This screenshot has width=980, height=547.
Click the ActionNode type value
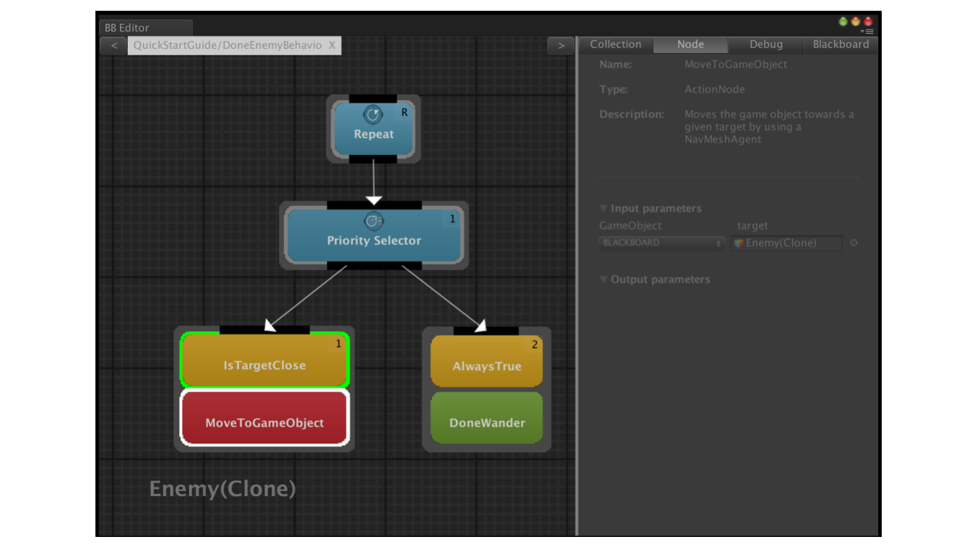[x=715, y=90]
